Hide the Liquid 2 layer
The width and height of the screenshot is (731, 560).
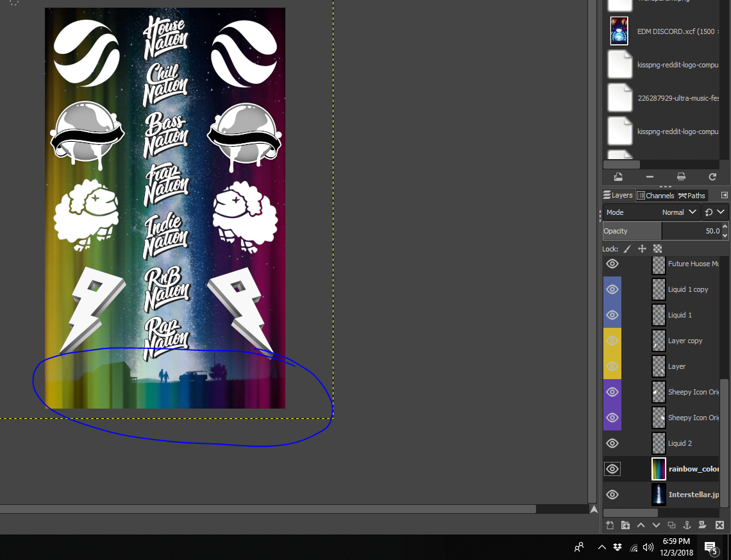pos(612,443)
